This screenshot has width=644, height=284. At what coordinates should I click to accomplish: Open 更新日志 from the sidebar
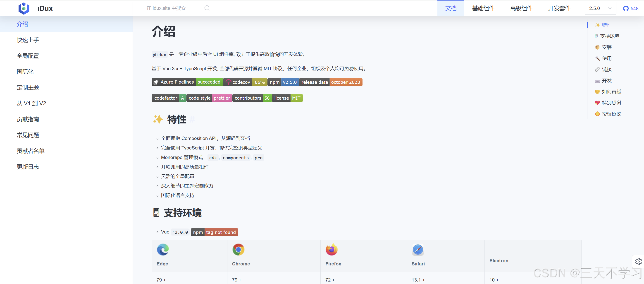click(28, 167)
